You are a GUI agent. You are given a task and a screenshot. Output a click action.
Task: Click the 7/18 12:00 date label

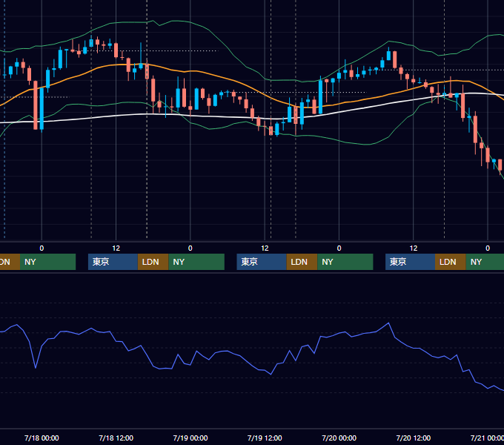point(116,438)
